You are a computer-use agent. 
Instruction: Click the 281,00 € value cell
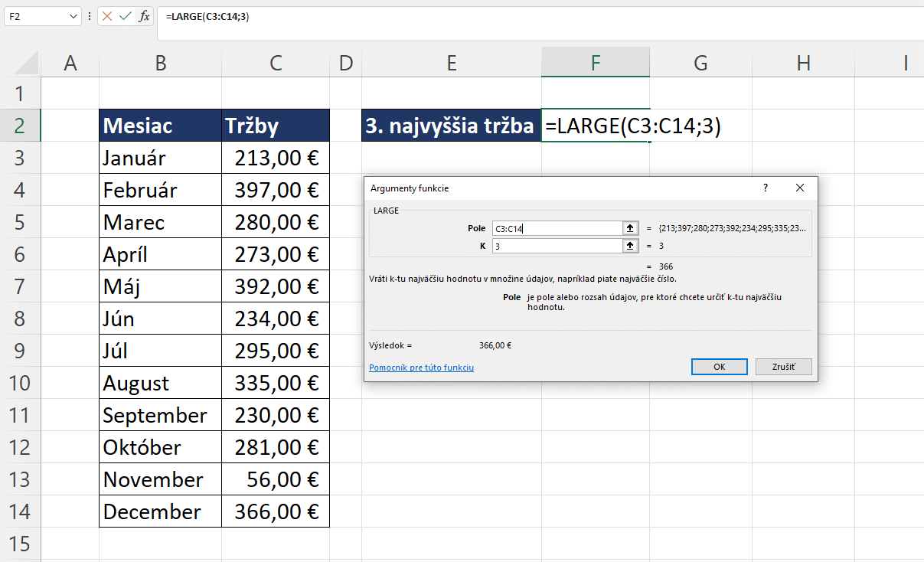click(x=276, y=447)
